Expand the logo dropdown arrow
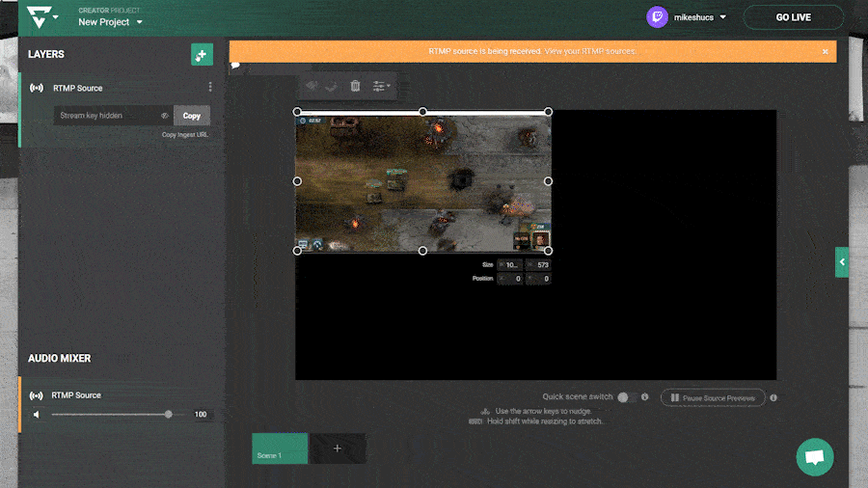Screen dimensions: 868x488 (x=56, y=17)
